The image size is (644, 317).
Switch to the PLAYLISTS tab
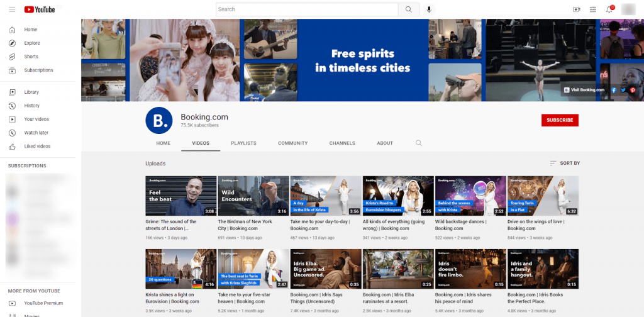point(243,143)
